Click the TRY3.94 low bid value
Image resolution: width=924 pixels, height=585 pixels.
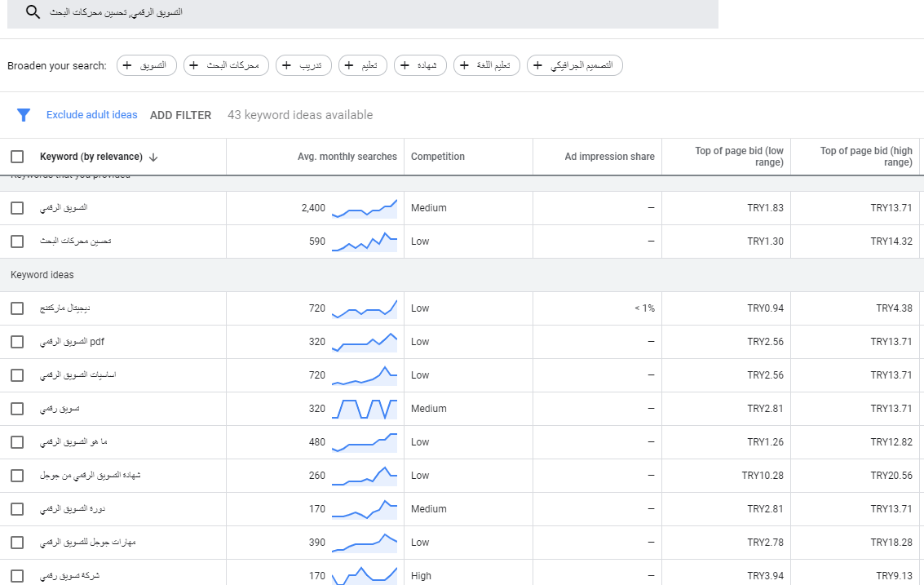click(766, 575)
